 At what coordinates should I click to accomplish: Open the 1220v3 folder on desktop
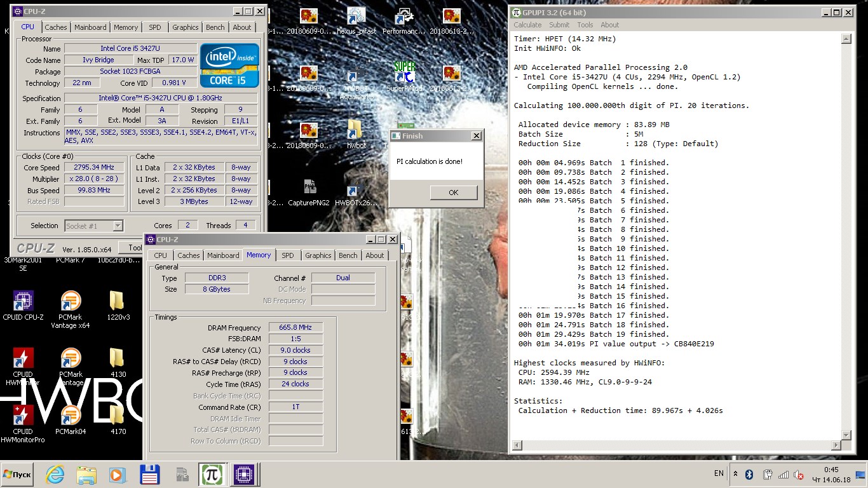(118, 306)
